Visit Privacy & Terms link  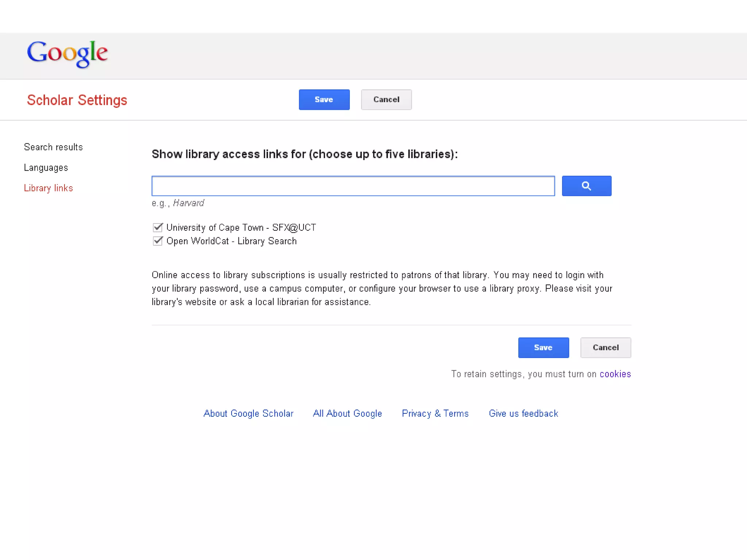click(435, 413)
